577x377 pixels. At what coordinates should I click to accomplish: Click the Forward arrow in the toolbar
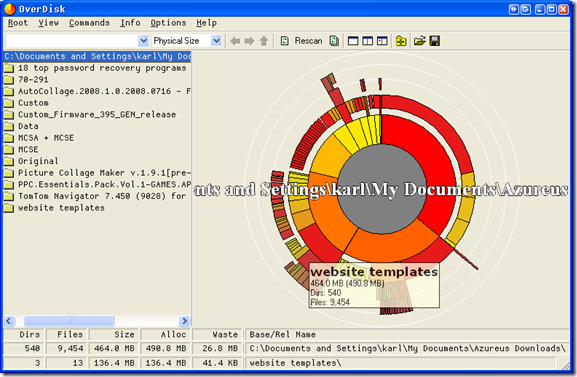(249, 41)
